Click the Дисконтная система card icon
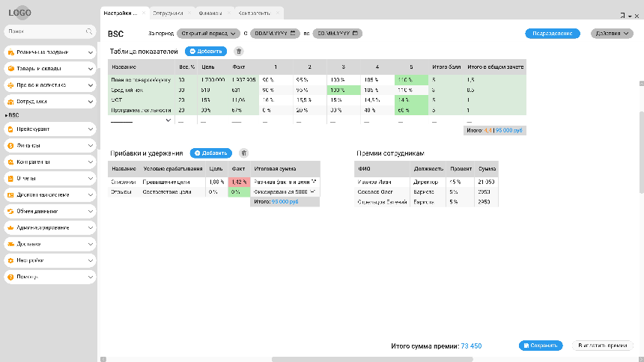The height and width of the screenshot is (362, 644). pyautogui.click(x=10, y=194)
